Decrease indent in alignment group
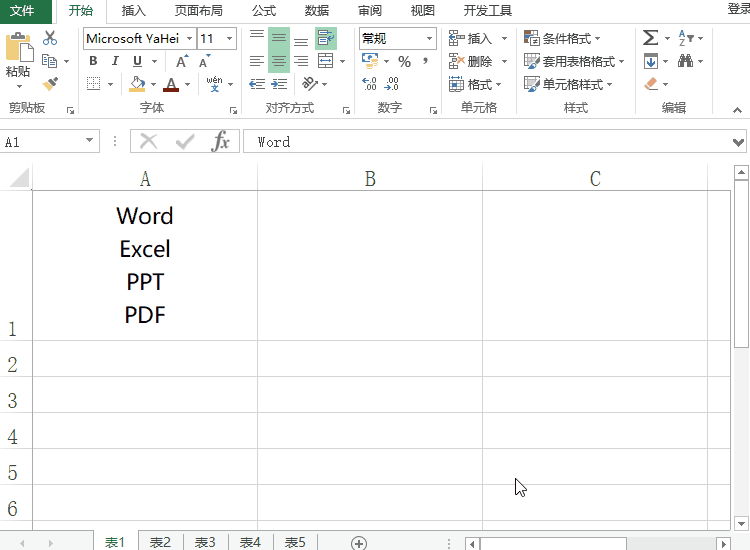This screenshot has height=550, width=750. click(257, 84)
